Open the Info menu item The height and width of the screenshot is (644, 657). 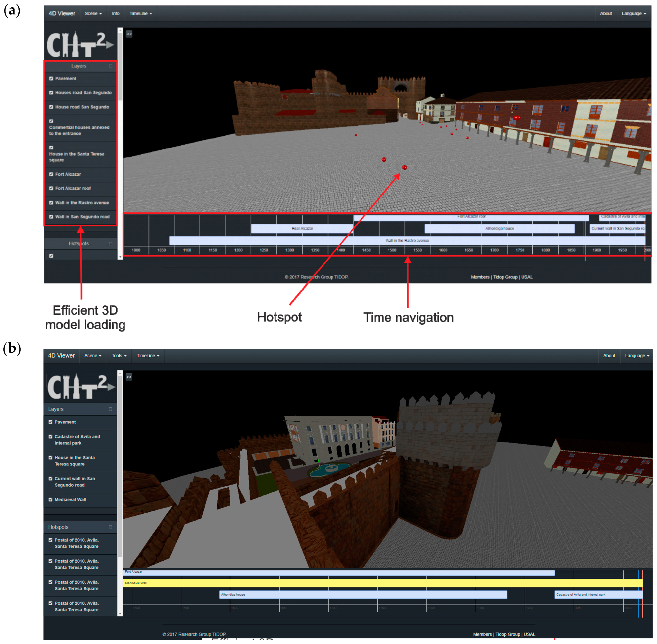[116, 14]
